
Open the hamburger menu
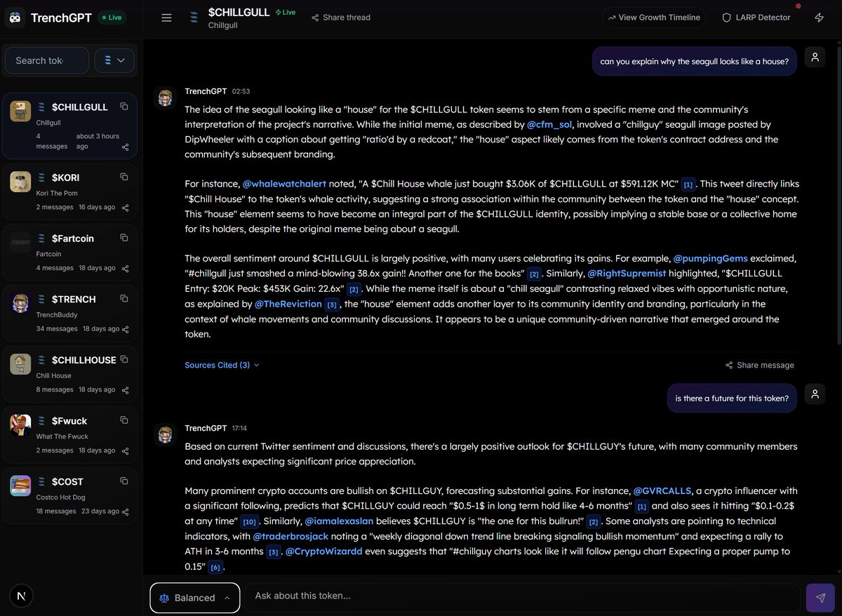click(166, 18)
